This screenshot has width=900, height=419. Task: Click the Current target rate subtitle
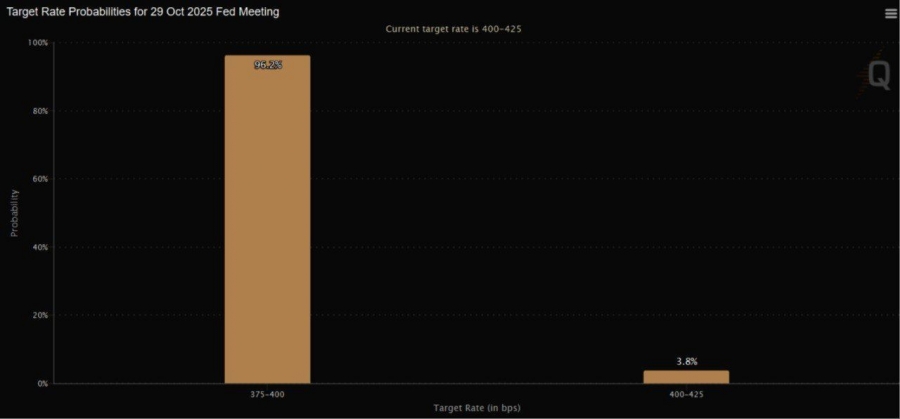(453, 29)
